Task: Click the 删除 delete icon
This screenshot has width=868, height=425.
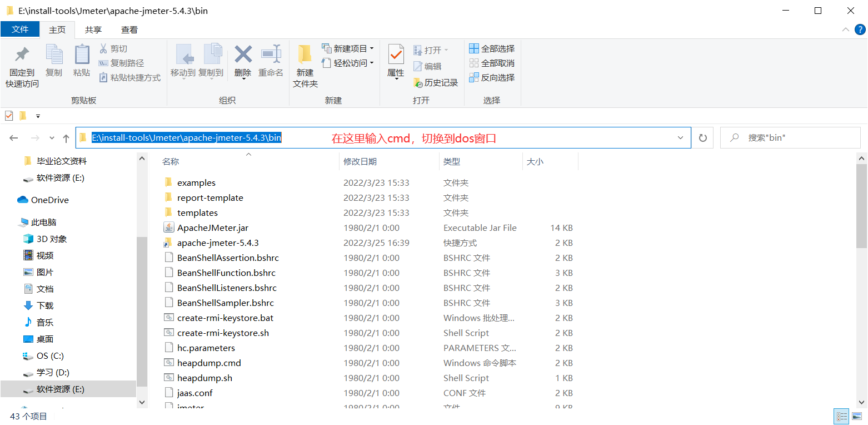Action: 243,55
